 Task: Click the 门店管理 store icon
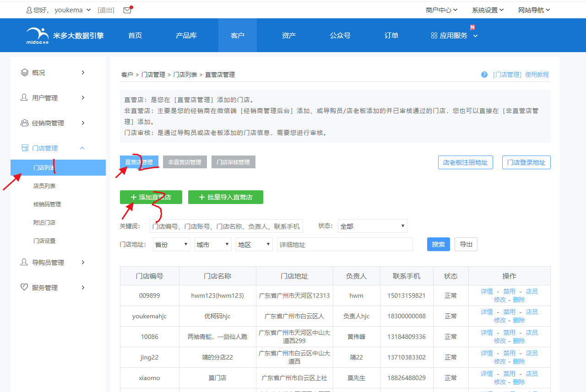coord(25,148)
